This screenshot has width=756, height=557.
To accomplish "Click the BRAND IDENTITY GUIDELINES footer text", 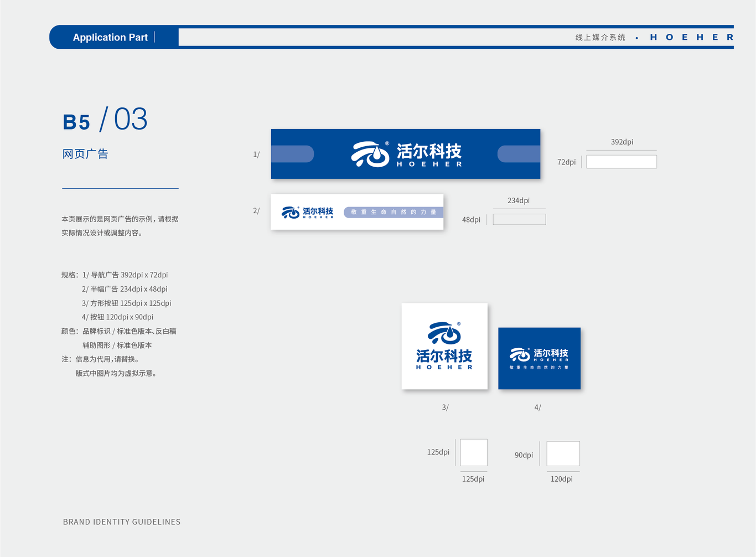I will (122, 522).
